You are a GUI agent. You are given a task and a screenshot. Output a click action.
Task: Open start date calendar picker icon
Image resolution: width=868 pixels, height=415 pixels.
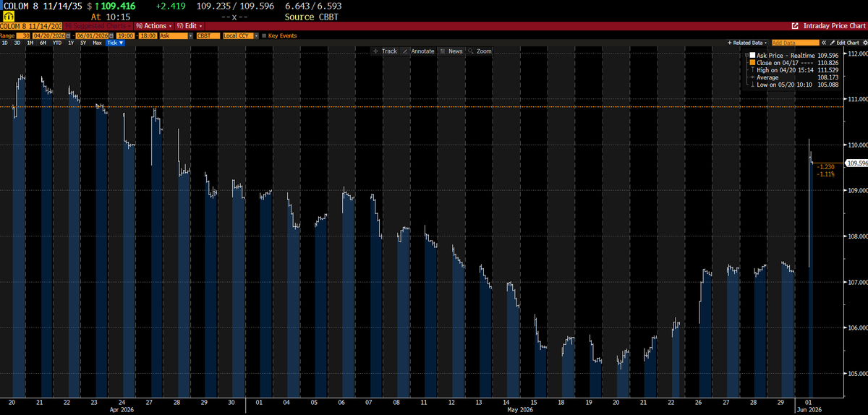69,35
